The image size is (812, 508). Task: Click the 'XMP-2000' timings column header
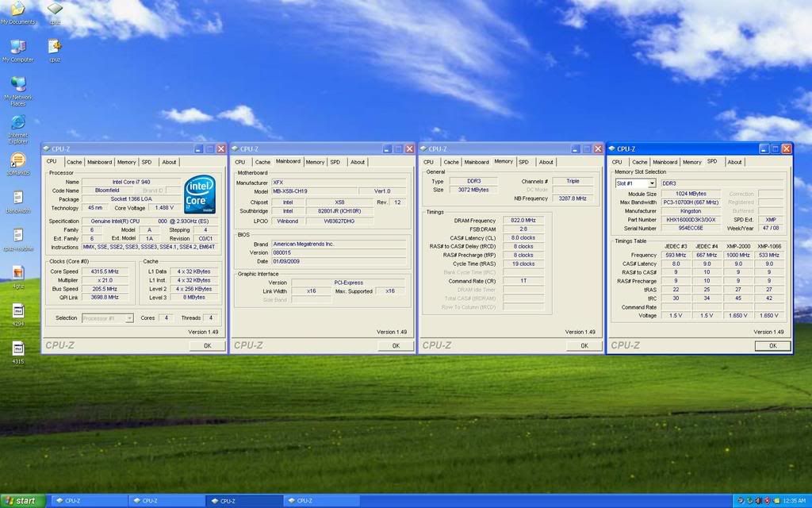(x=738, y=246)
